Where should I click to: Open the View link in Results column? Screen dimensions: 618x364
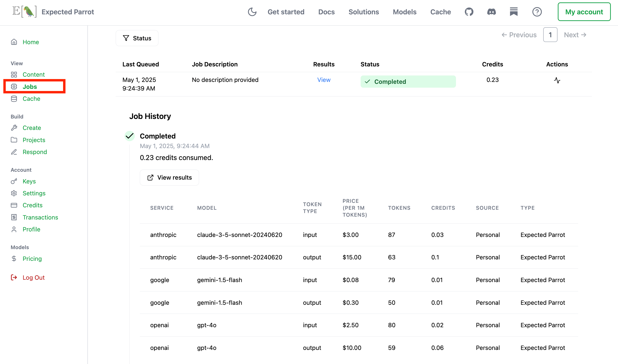pos(324,80)
